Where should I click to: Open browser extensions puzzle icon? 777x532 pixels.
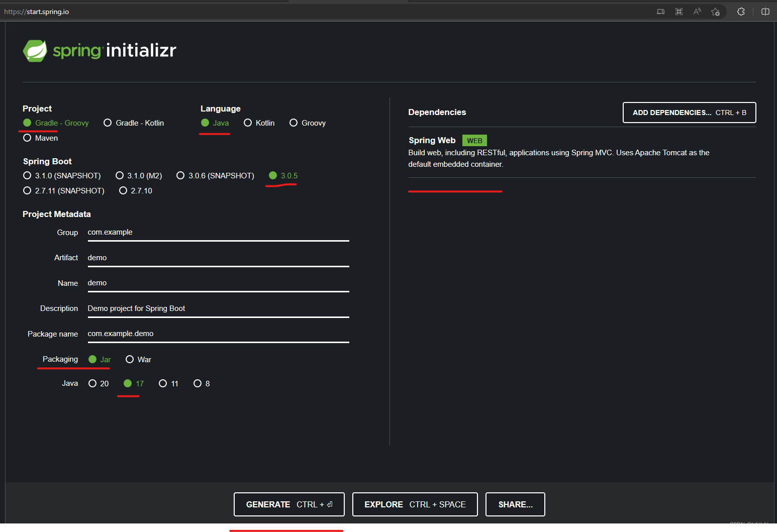tap(741, 12)
